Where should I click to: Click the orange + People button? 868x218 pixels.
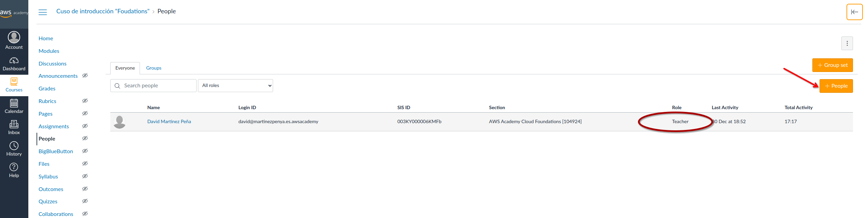[x=836, y=86]
